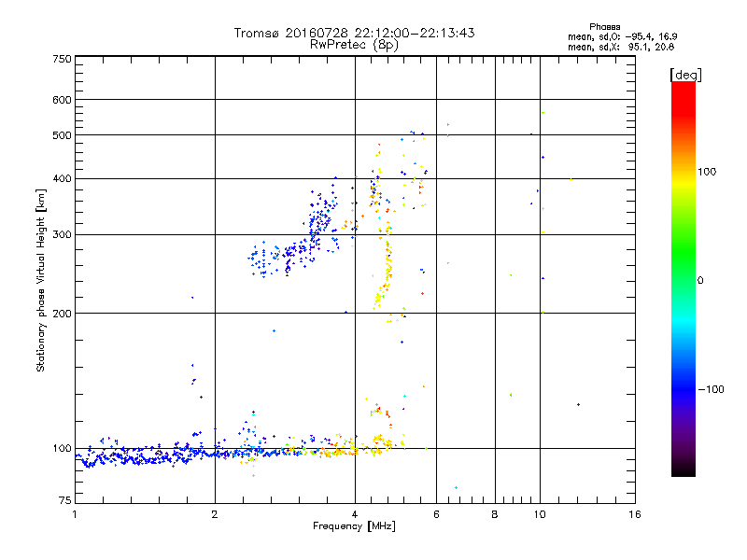
Task: Click the y-axis label '300'
Action: coord(62,235)
